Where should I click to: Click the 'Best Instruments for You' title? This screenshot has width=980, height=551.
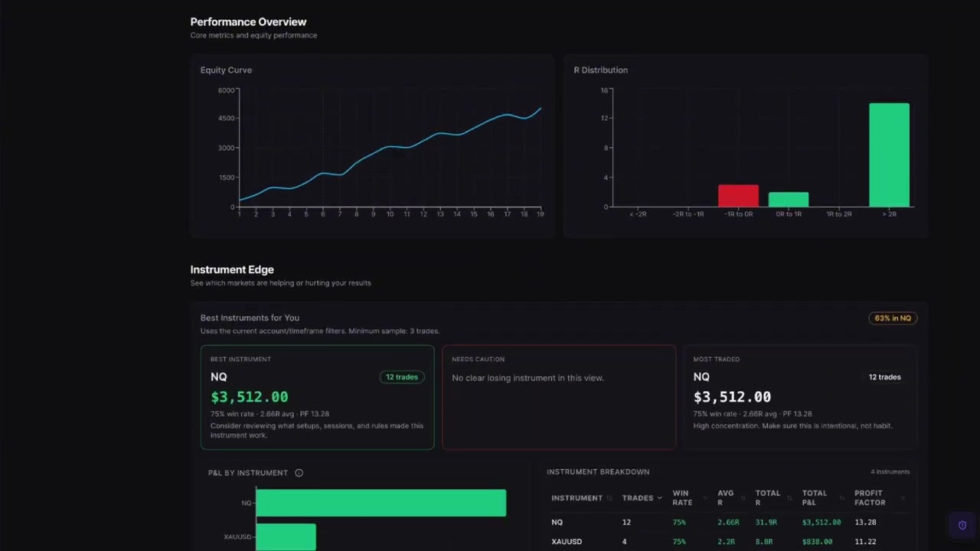point(250,318)
